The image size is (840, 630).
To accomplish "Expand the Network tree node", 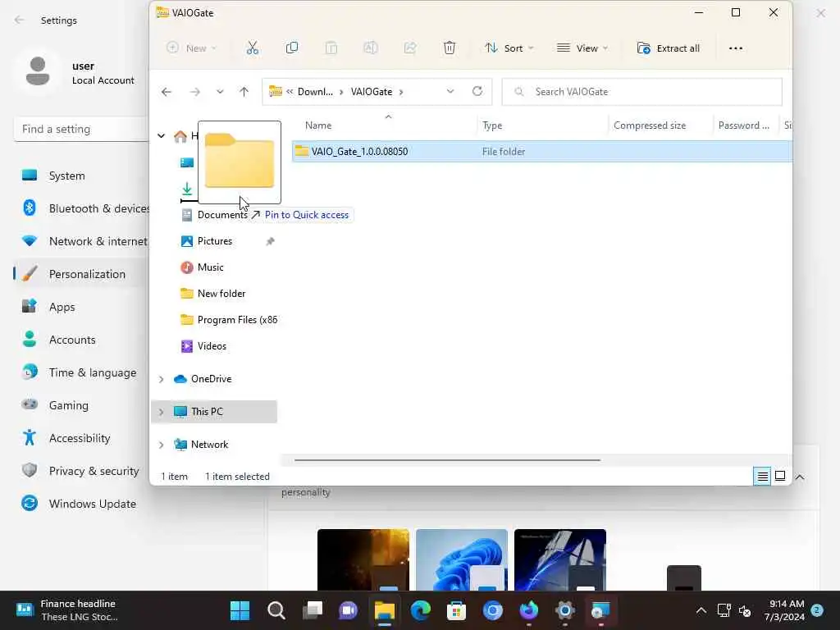I will 162,445.
